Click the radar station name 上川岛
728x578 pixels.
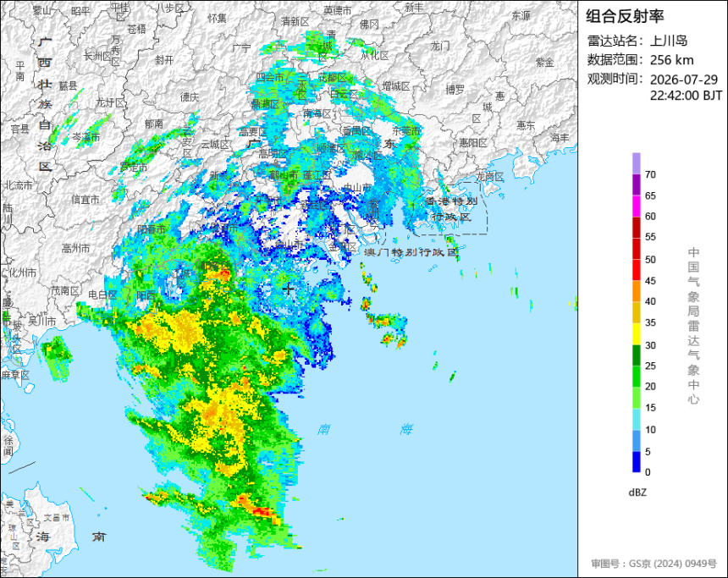click(669, 41)
